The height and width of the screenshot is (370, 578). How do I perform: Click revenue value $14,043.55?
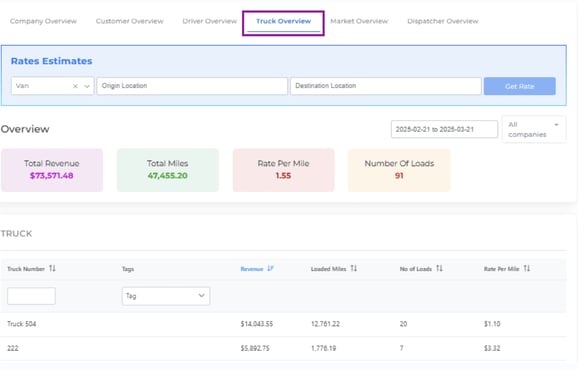point(257,324)
